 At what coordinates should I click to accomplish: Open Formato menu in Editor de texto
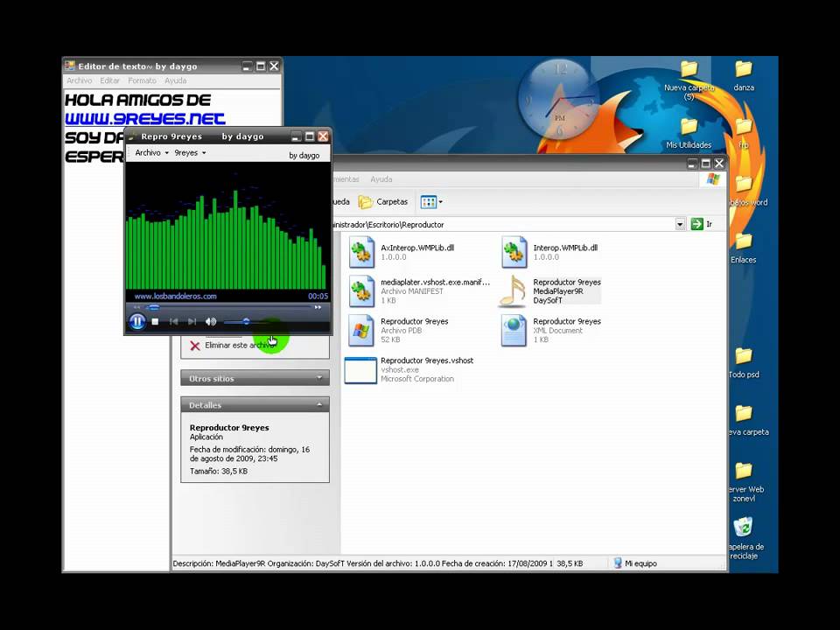tap(142, 80)
